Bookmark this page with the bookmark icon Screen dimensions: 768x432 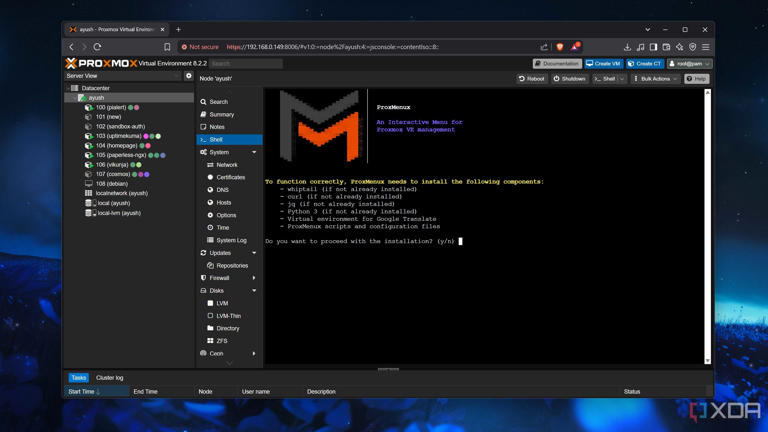(167, 47)
